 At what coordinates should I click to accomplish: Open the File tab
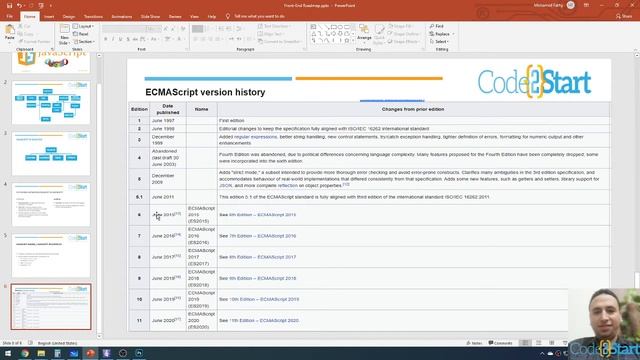click(x=9, y=17)
